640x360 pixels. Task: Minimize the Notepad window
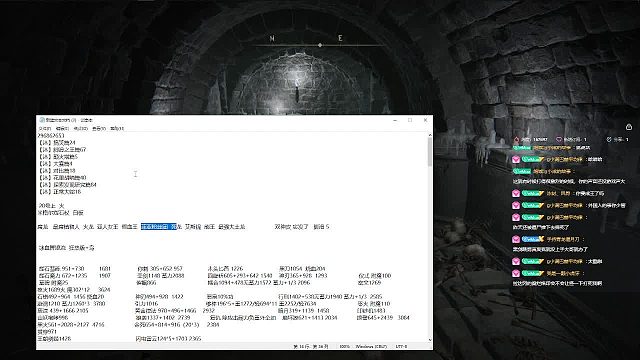coord(395,120)
